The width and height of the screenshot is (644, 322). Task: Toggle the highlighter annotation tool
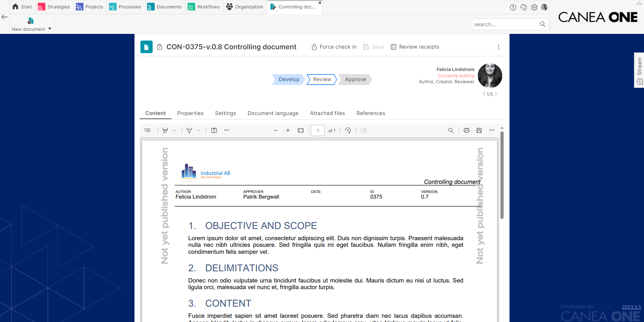165,130
